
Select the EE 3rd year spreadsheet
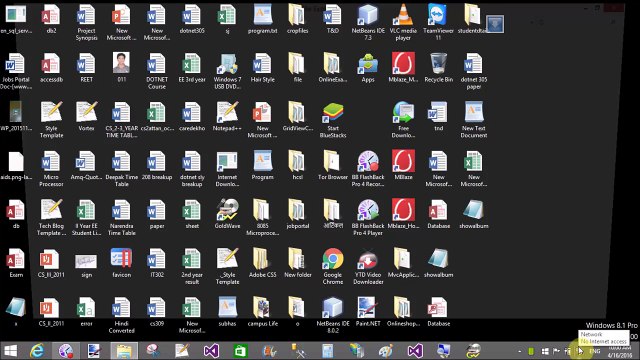point(192,64)
